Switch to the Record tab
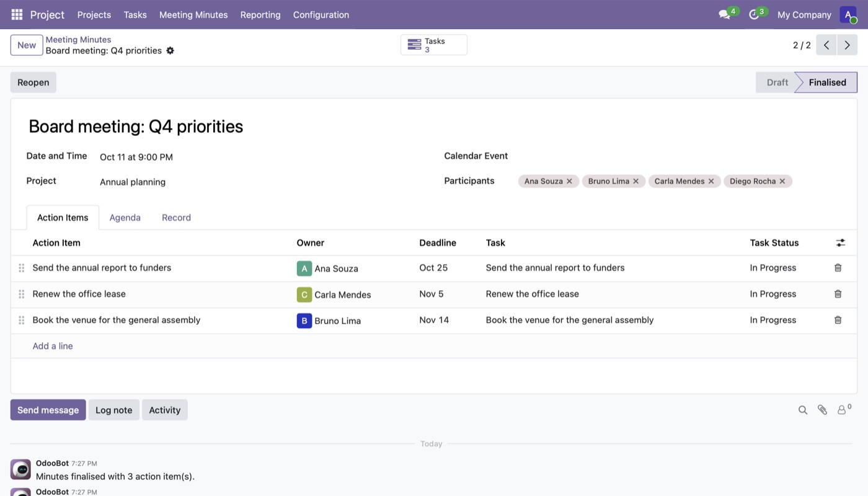Viewport: 868px width, 496px height. (176, 218)
